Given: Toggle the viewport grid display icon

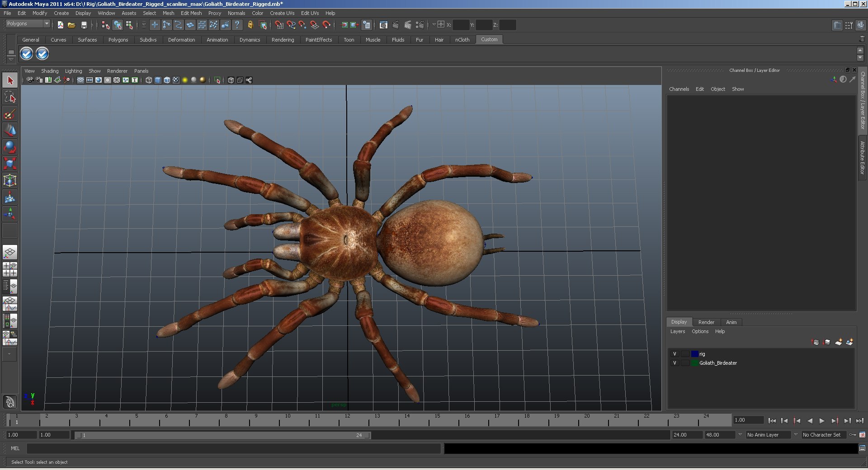Looking at the screenshot, I should click(80, 80).
